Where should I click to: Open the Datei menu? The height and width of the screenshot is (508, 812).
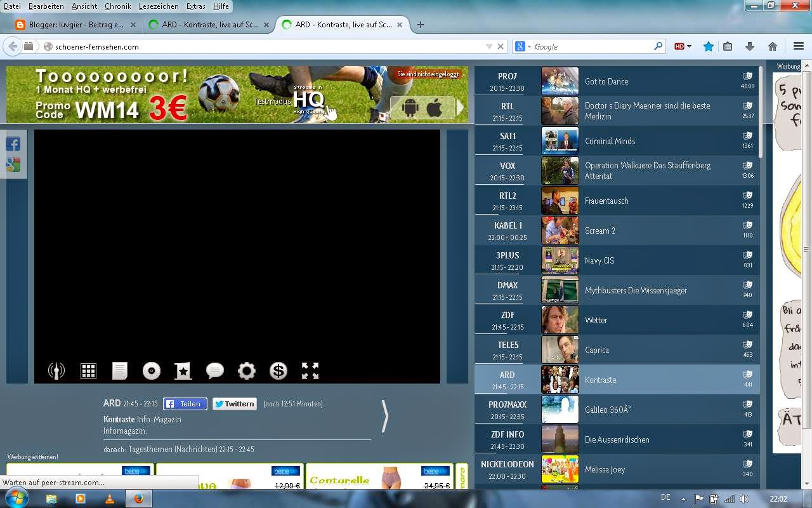coord(12,6)
